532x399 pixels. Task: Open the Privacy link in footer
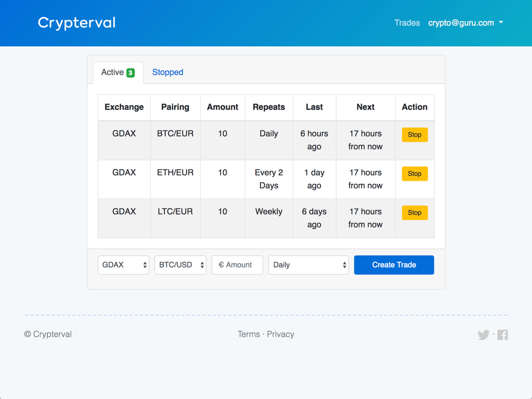tap(280, 334)
